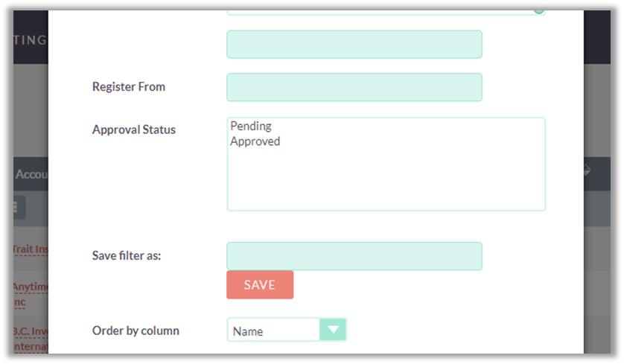
Task: Click the Account column header behind the modal
Action: pyautogui.click(x=31, y=173)
